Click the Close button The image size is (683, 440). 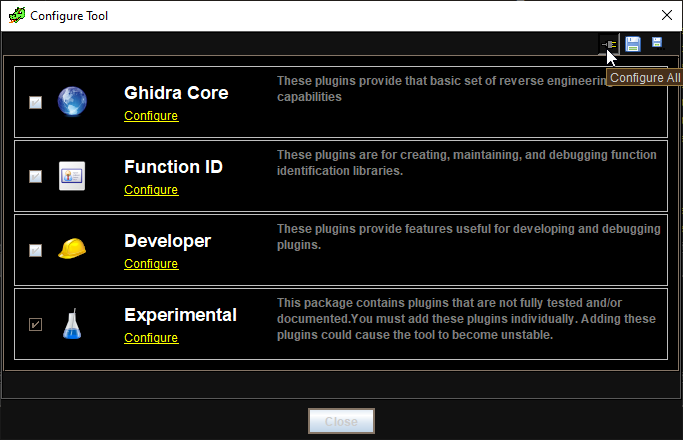(x=341, y=421)
